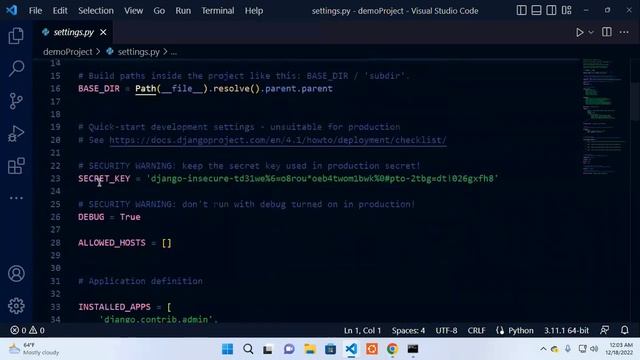Open the terminal app taskbar icon
Screen dimensions: 640x360
(413, 349)
